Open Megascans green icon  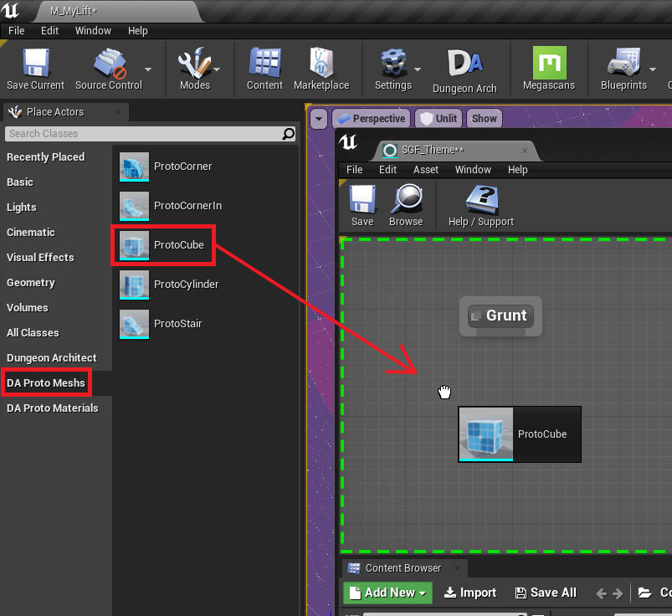click(549, 63)
